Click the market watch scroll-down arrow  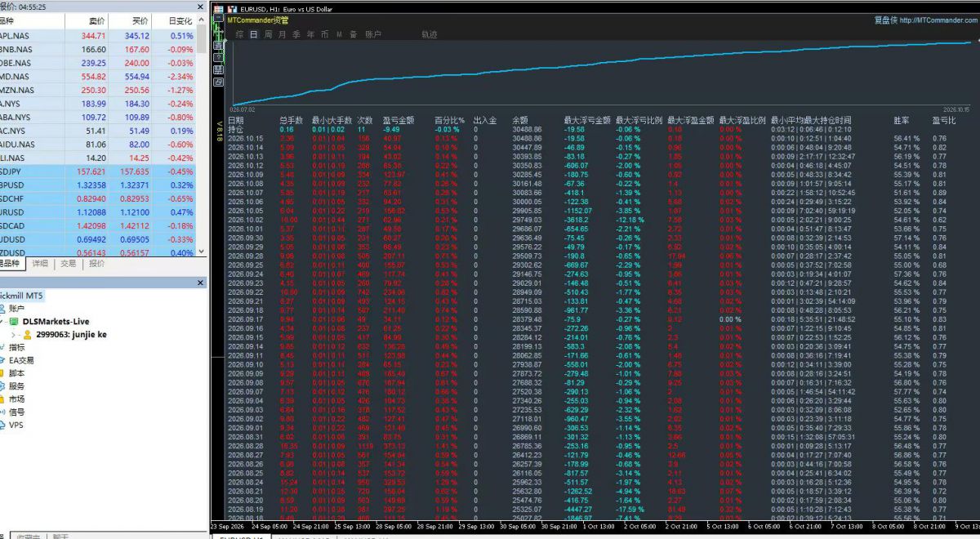(x=201, y=252)
